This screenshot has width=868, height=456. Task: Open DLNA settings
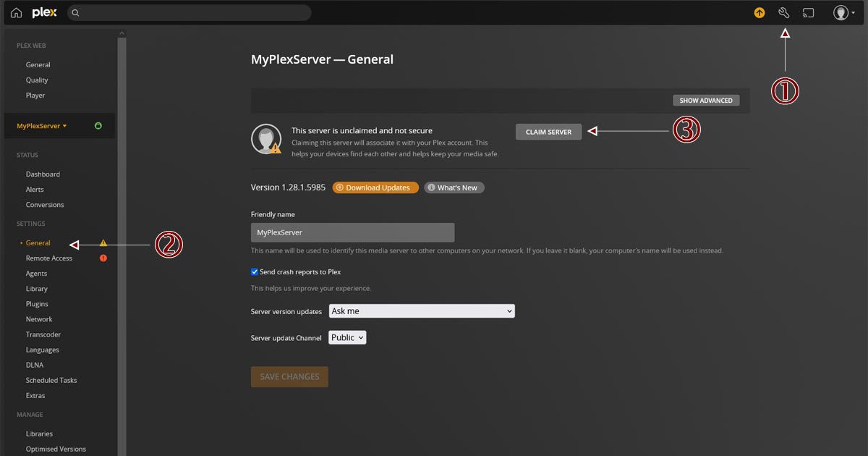pos(35,365)
